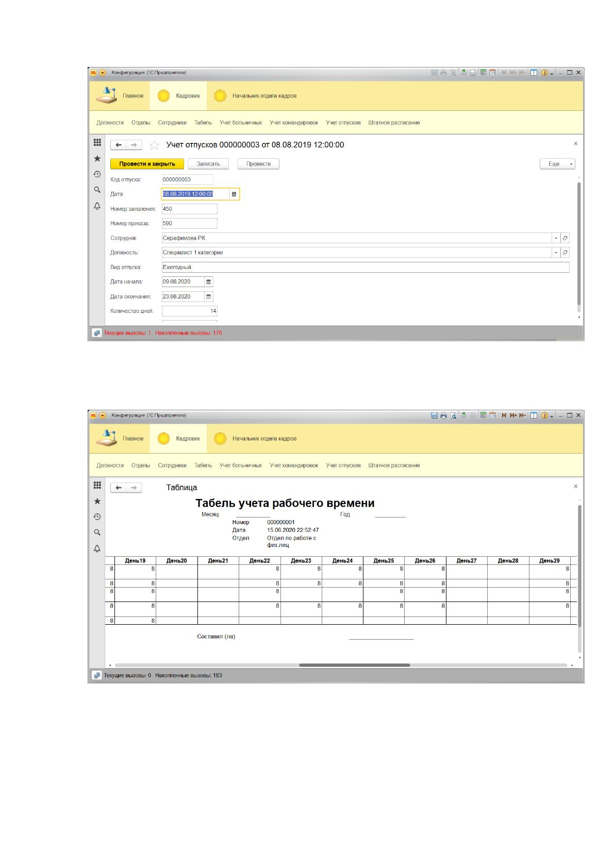The height and width of the screenshot is (868, 614).
Task: Open the calendar icon in bottom window title bar
Action: 493,415
